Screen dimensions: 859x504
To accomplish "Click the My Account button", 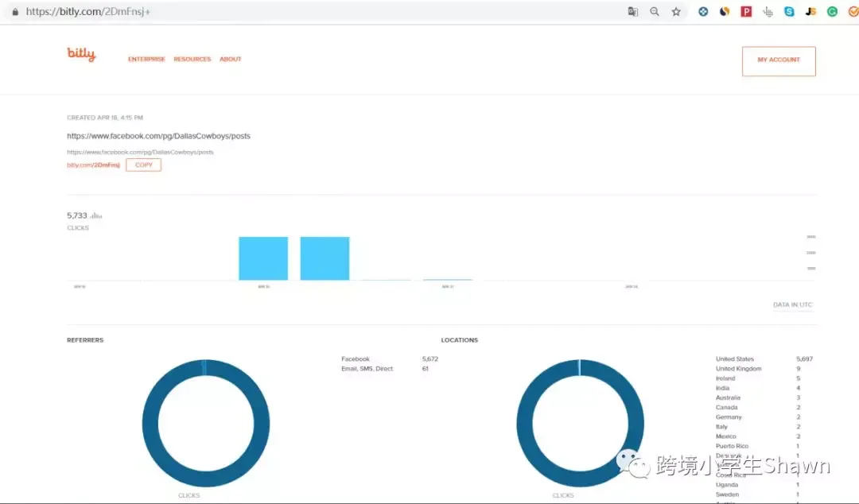I will tap(779, 60).
